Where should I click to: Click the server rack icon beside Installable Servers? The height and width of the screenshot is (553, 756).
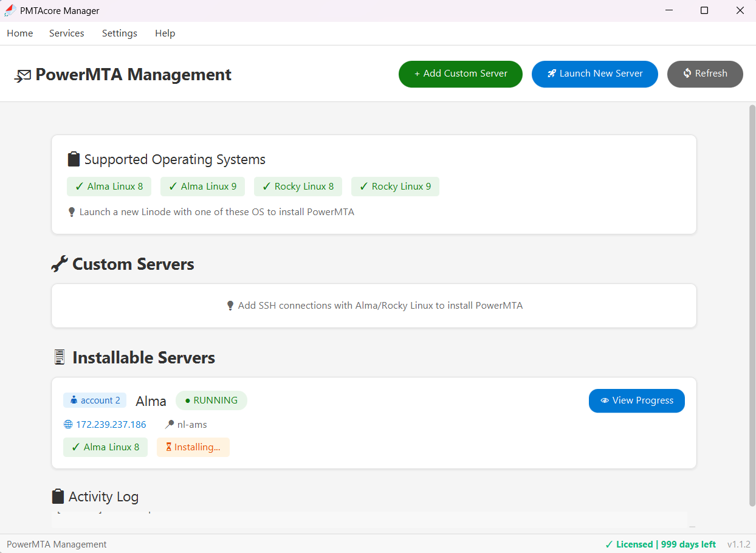coord(59,357)
